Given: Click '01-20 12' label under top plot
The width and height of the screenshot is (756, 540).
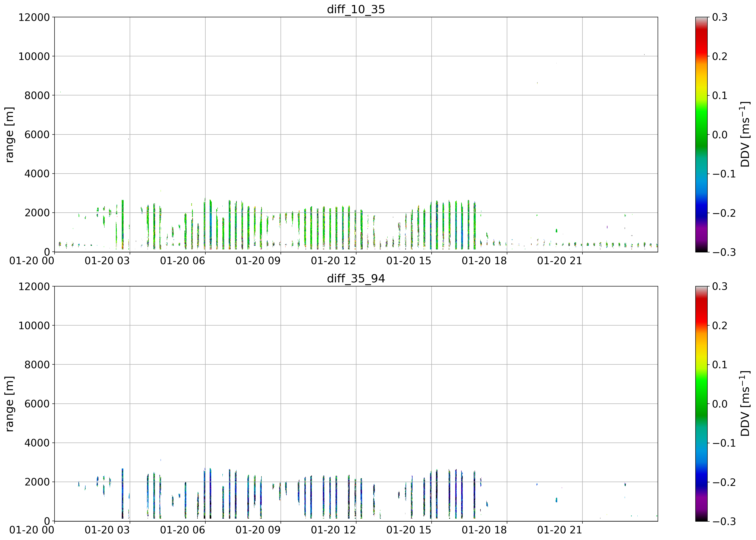Looking at the screenshot, I should [333, 261].
